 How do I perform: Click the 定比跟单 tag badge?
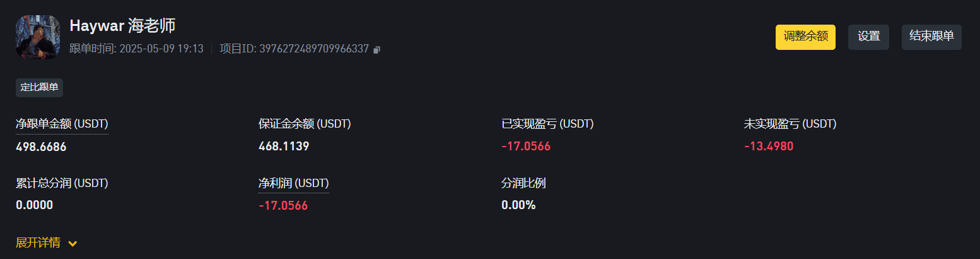coord(39,88)
